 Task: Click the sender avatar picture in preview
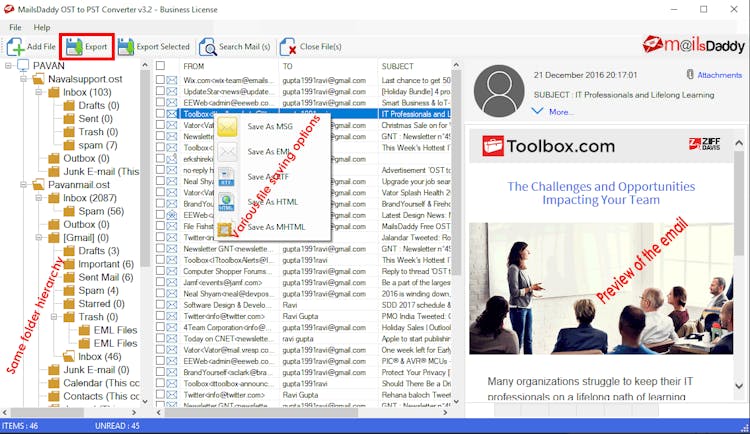pyautogui.click(x=499, y=90)
